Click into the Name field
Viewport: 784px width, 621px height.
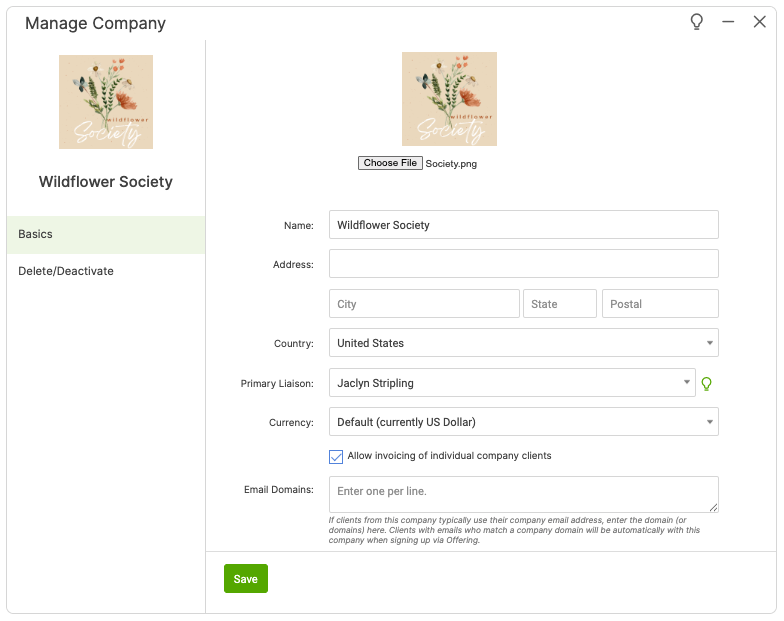click(x=523, y=225)
